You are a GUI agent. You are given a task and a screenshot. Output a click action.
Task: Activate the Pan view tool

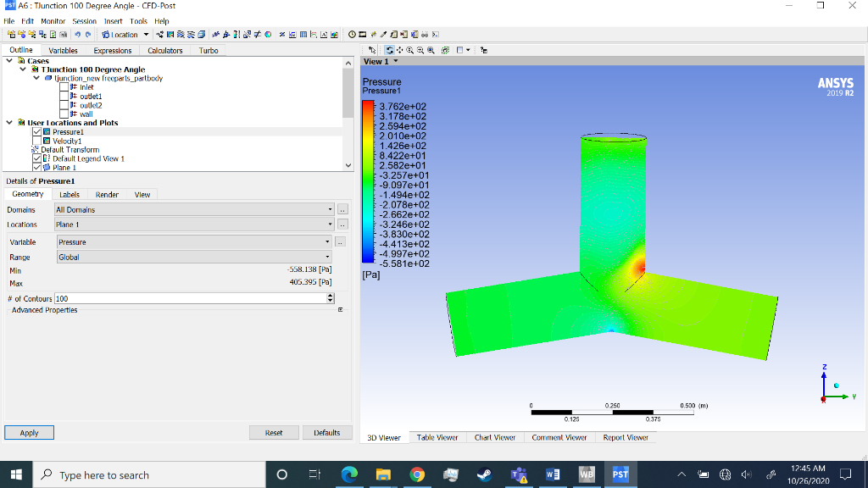point(400,50)
